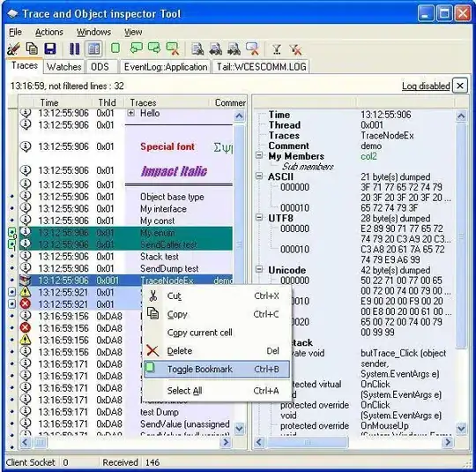The image size is (476, 472).
Task: Go to previous bookmark toolbar icon
Action: pyautogui.click(x=136, y=48)
